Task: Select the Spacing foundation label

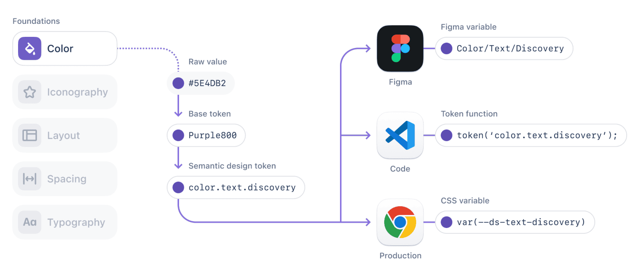Action: click(x=67, y=179)
